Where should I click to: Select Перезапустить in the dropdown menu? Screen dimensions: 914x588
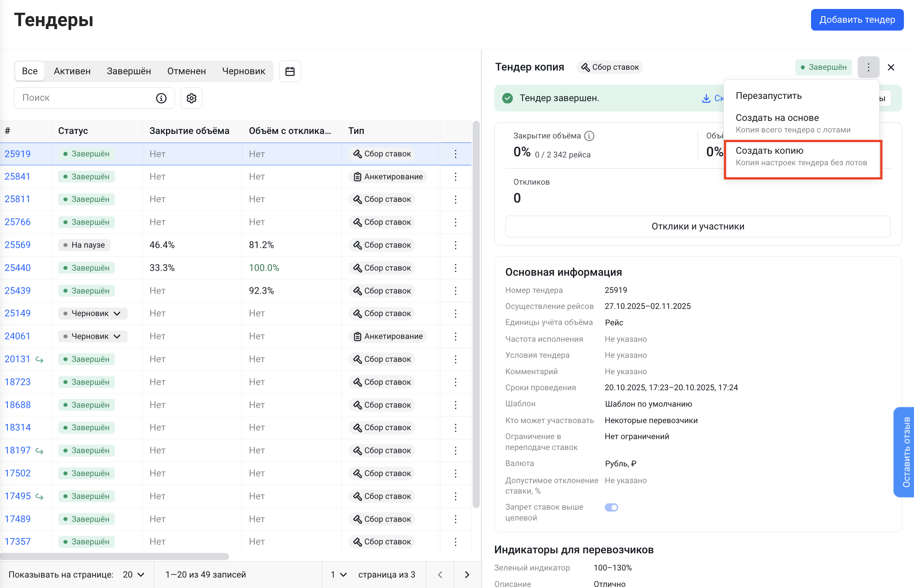pos(768,96)
